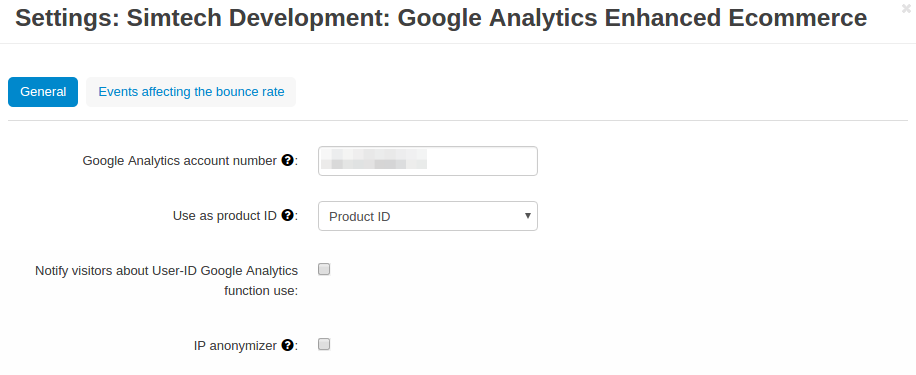Open the combo box showing Product ID
The height and width of the screenshot is (375, 916).
428,216
